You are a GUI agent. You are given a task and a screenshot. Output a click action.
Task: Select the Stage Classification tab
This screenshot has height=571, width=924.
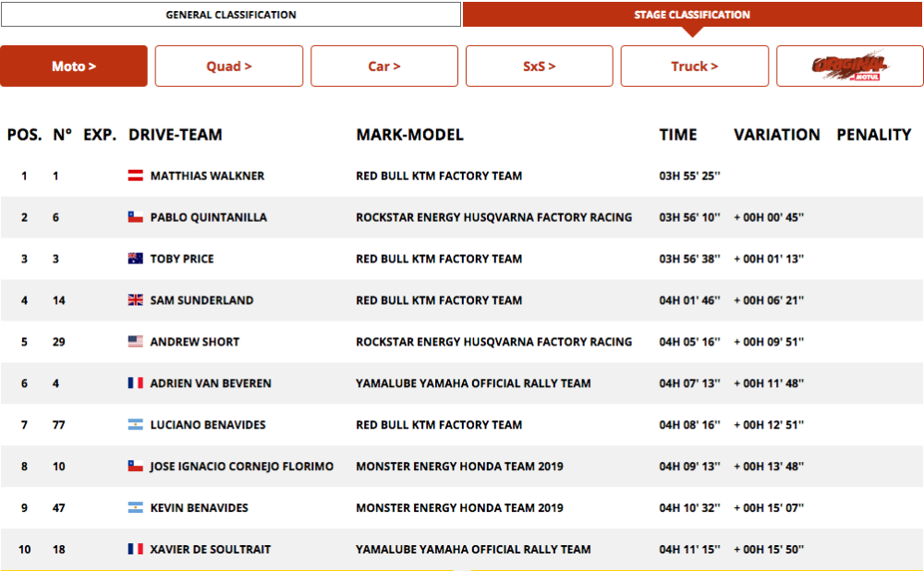(x=692, y=15)
